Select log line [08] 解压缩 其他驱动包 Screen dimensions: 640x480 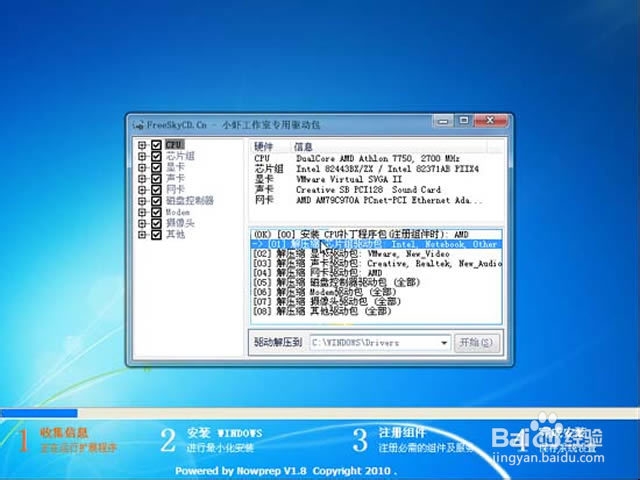click(x=376, y=311)
